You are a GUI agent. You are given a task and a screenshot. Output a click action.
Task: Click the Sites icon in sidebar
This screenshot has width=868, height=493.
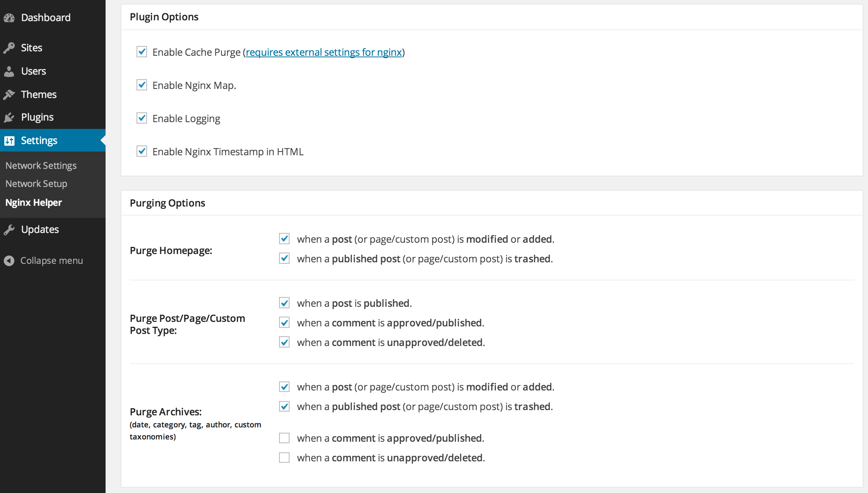(9, 47)
